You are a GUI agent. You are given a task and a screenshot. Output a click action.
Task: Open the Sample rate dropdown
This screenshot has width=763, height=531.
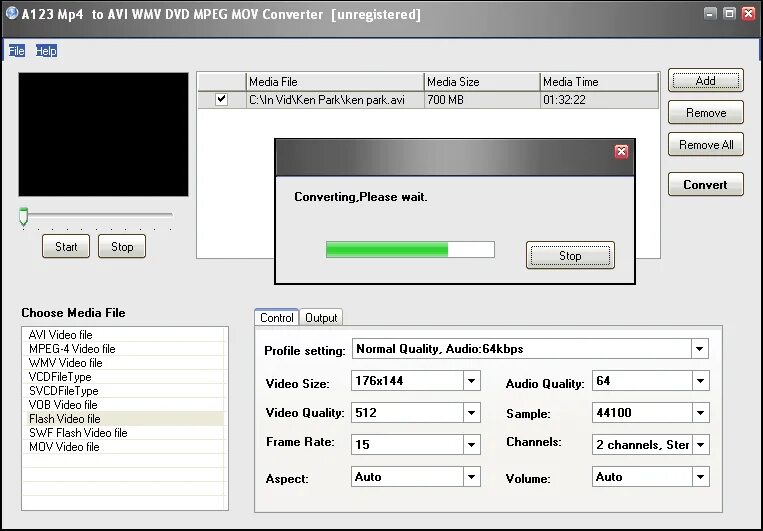pyautogui.click(x=700, y=413)
